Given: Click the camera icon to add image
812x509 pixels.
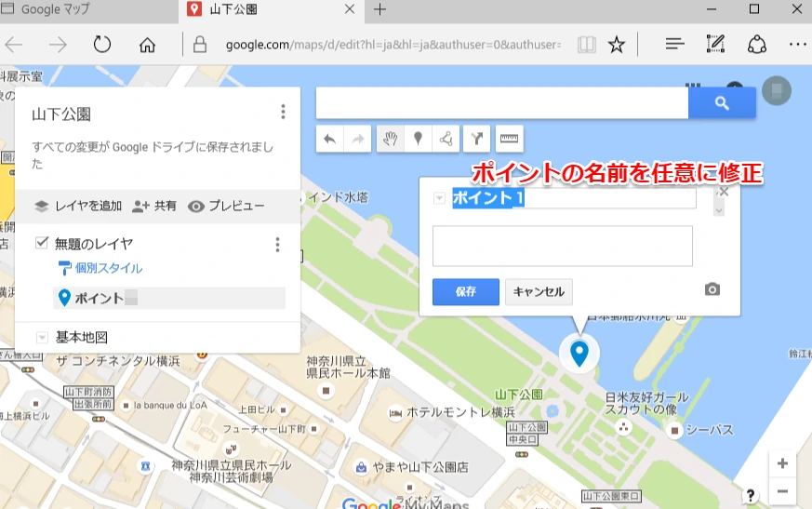Looking at the screenshot, I should (x=712, y=289).
